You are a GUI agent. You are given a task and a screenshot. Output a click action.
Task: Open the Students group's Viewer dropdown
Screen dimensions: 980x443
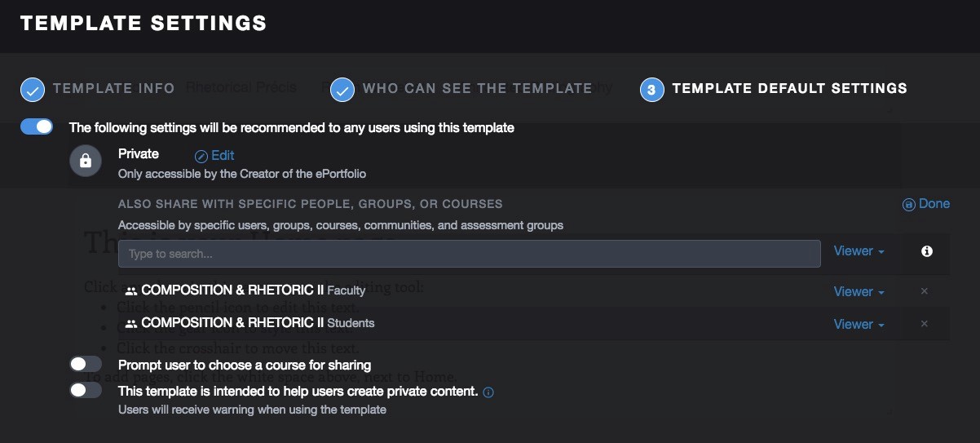[x=859, y=324]
